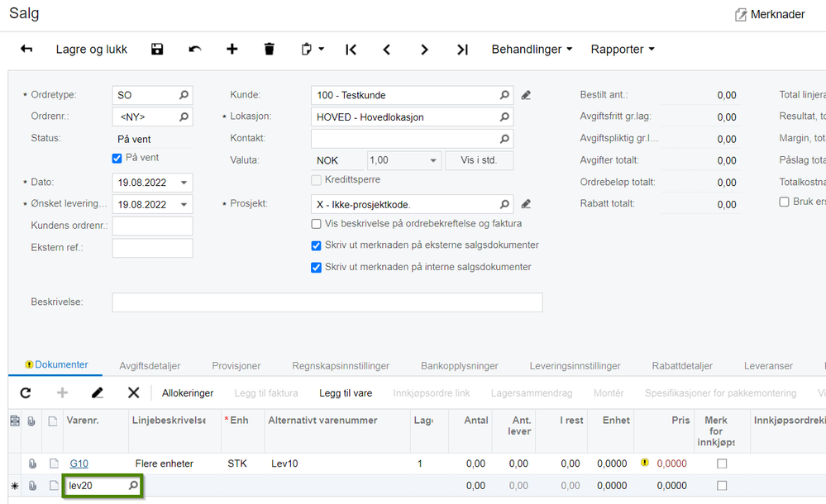Go to the next record
Viewport: 826px width, 504px height.
[x=424, y=50]
